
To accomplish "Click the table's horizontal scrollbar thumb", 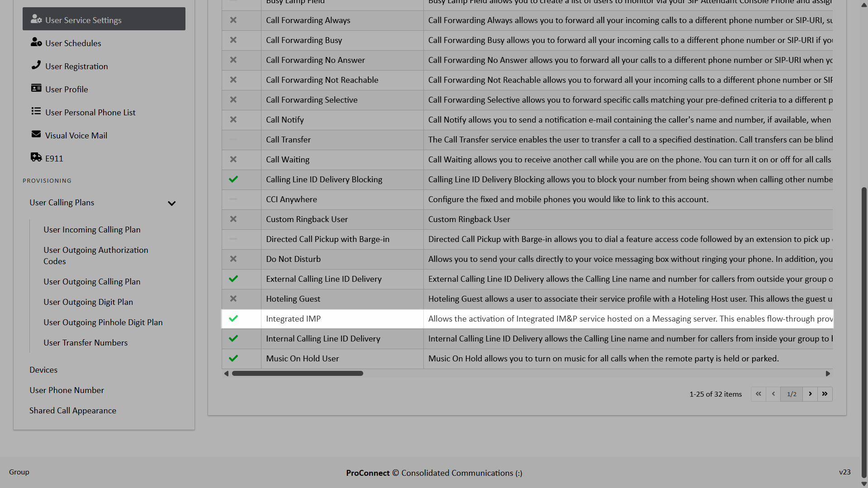I will (x=297, y=374).
